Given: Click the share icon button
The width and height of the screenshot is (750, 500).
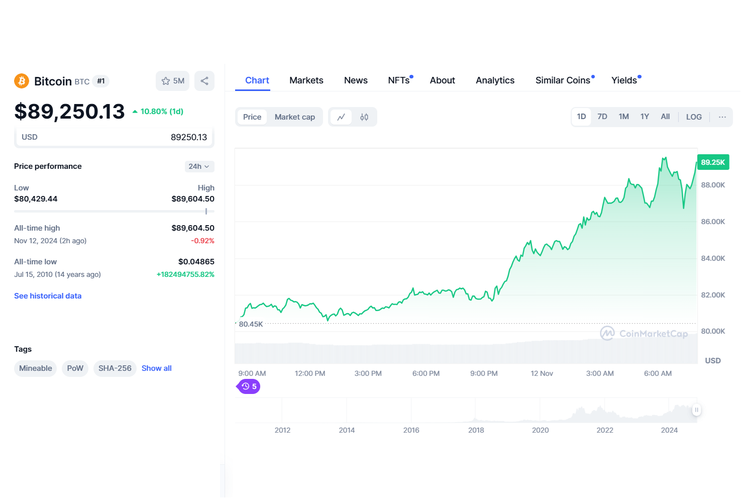Looking at the screenshot, I should (x=204, y=81).
